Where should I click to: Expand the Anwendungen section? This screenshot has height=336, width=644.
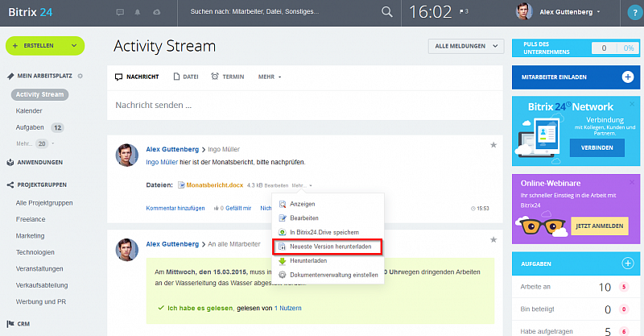click(39, 163)
